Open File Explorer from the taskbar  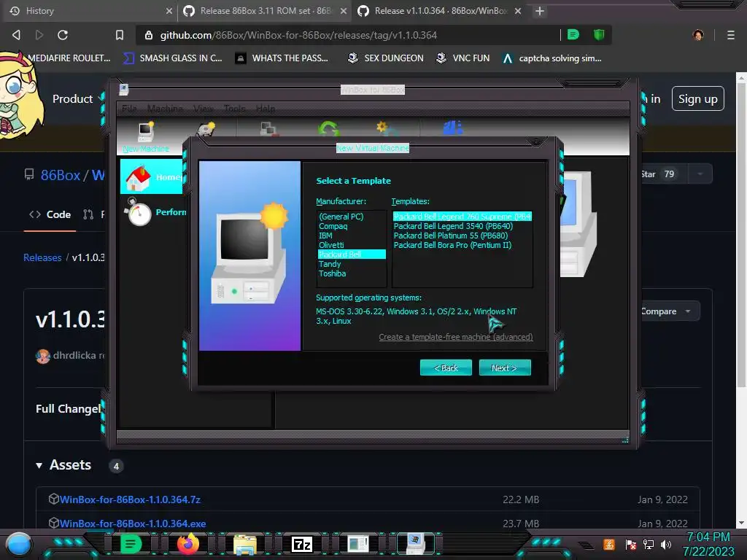(245, 544)
